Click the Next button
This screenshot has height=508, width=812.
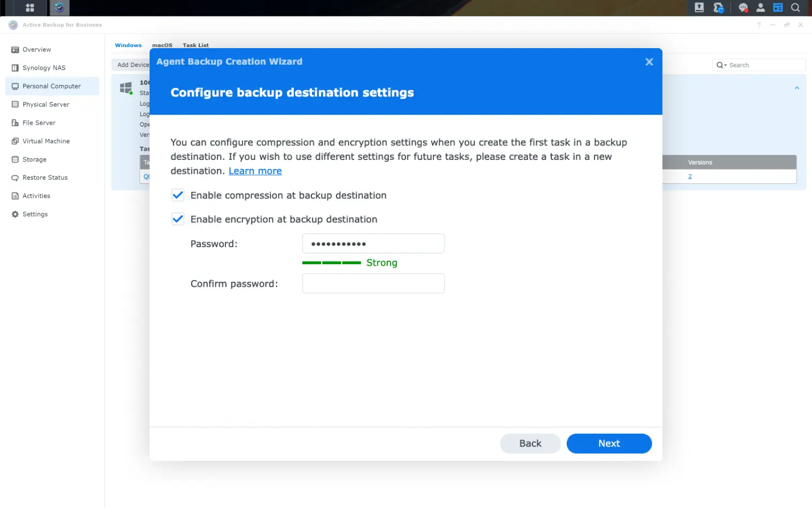tap(609, 443)
